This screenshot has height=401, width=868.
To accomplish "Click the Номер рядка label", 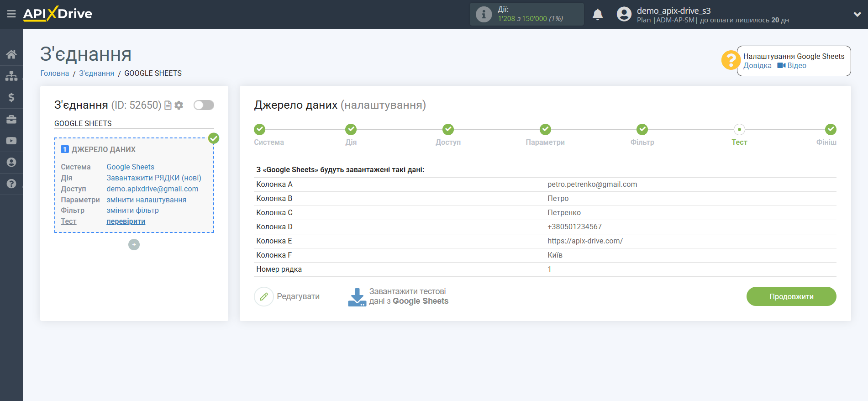I will [279, 269].
